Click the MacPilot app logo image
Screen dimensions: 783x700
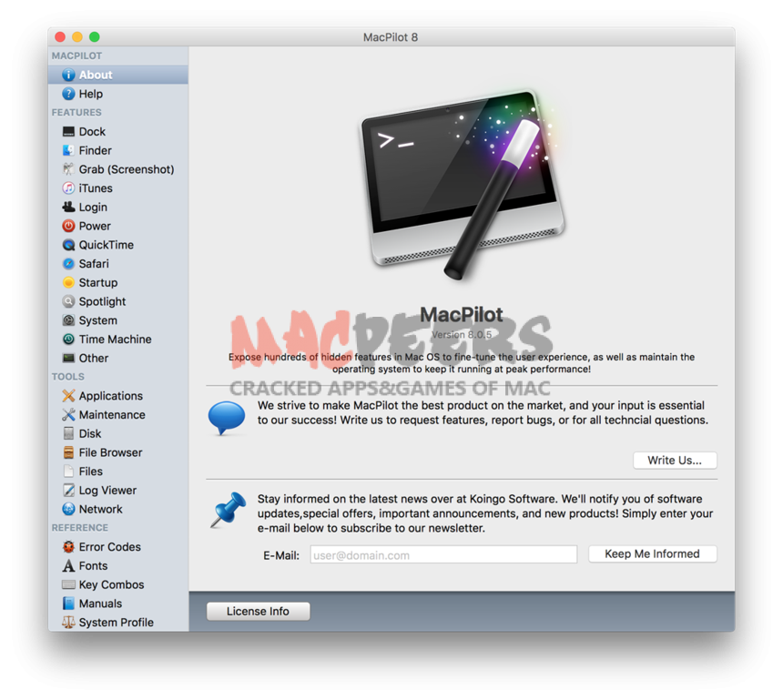(x=462, y=184)
